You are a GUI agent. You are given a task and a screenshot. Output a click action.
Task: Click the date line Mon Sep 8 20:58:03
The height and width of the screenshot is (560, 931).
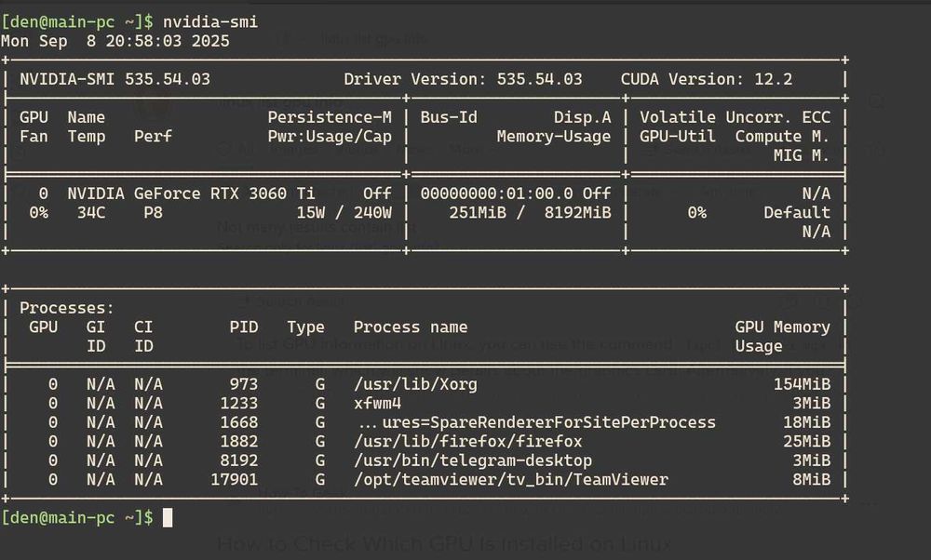[x=115, y=41]
